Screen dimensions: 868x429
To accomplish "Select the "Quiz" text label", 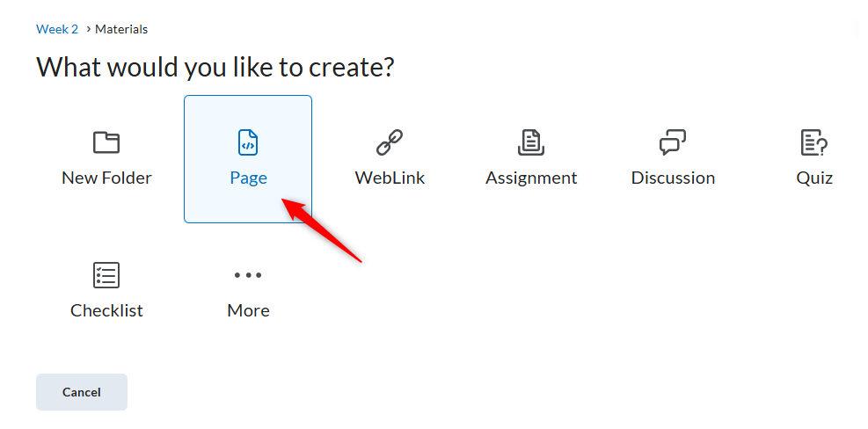I will [x=814, y=178].
